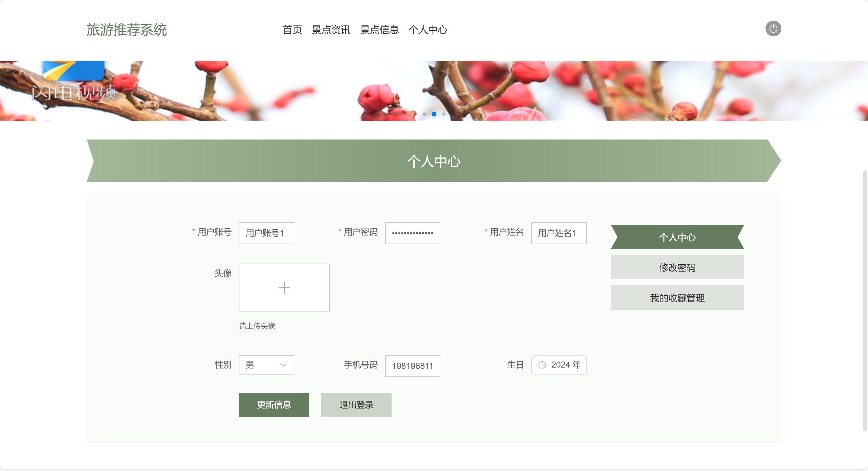Screen dimensions: 868x471
Task: Select the third carousel indicator dot
Action: coord(443,114)
